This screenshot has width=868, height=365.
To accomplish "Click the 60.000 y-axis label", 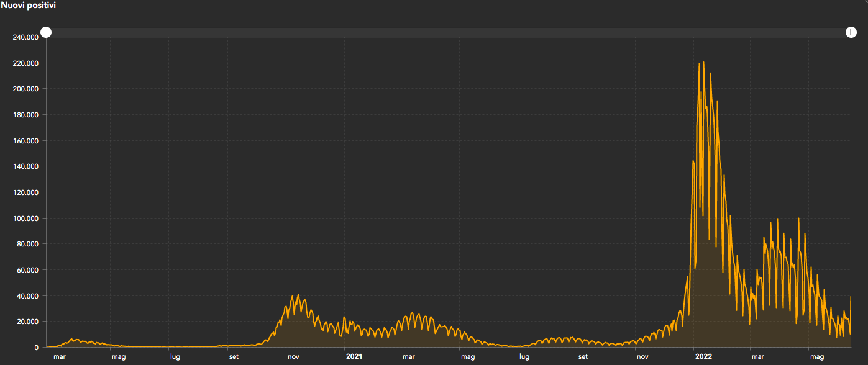I will [27, 270].
